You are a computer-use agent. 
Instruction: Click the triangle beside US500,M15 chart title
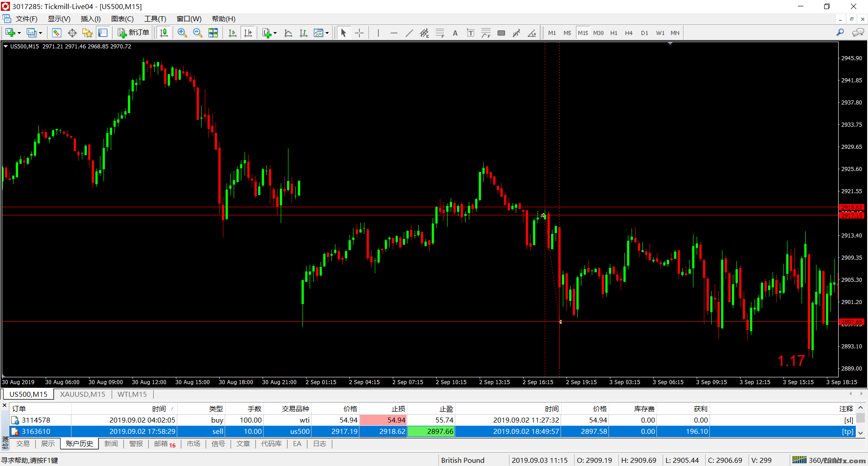(5, 46)
